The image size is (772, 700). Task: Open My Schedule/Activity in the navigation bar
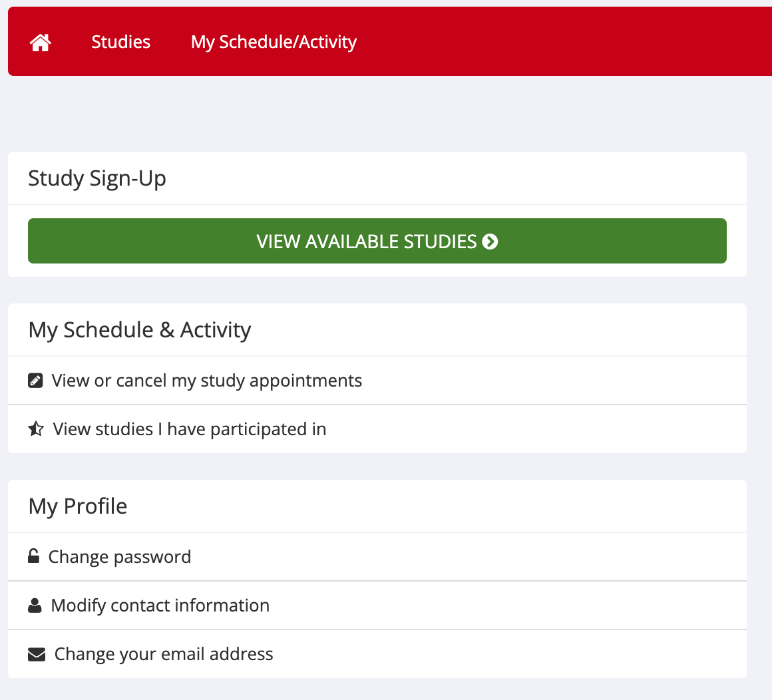point(274,42)
